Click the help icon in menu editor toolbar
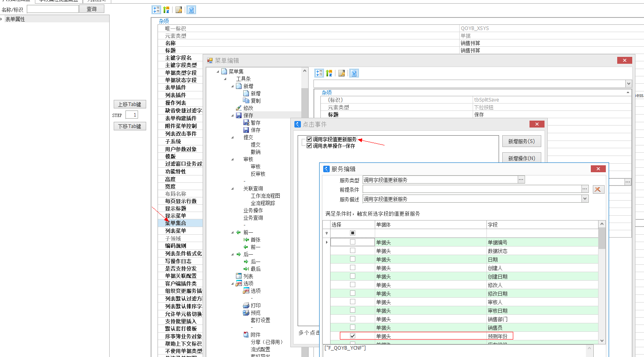644x357 pixels. (x=354, y=73)
